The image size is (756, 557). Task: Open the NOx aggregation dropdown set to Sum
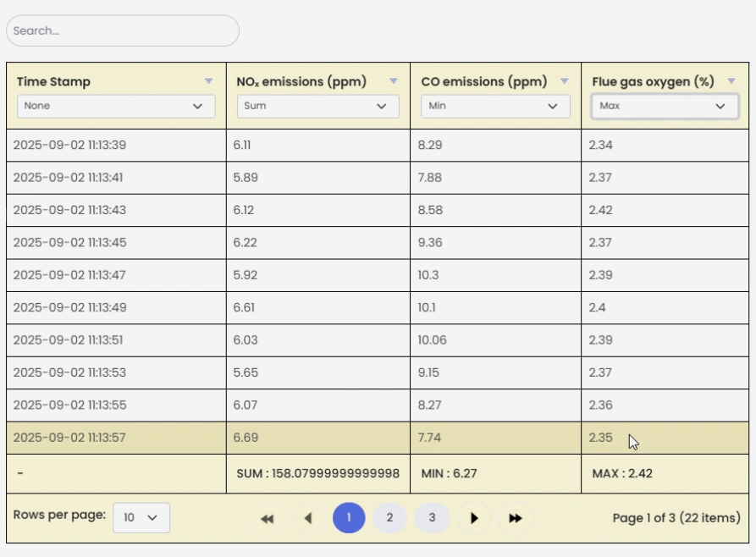318,106
